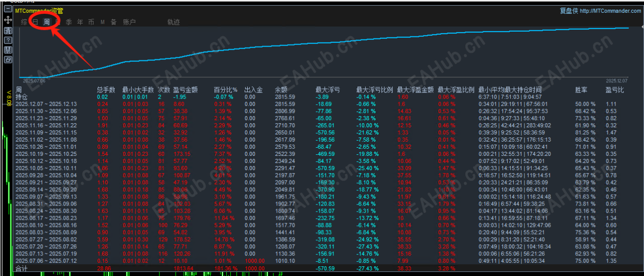
Task: Open the 轨迹 trajectory tab
Action: tap(174, 22)
